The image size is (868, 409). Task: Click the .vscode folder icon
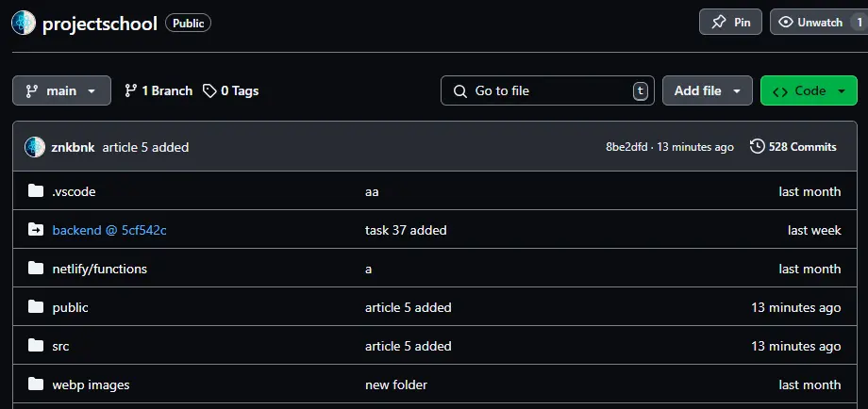click(x=36, y=191)
